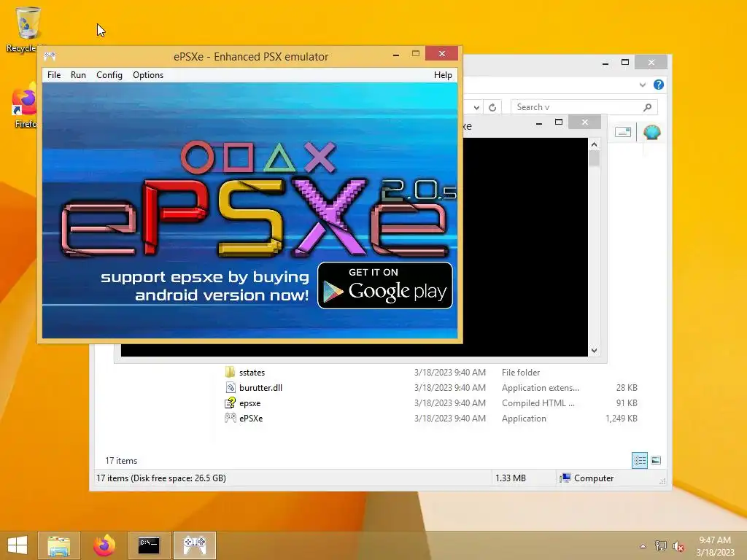Click the ePSXe gamepad taskbar icon
Viewport: 747px width, 560px height.
[x=195, y=545]
